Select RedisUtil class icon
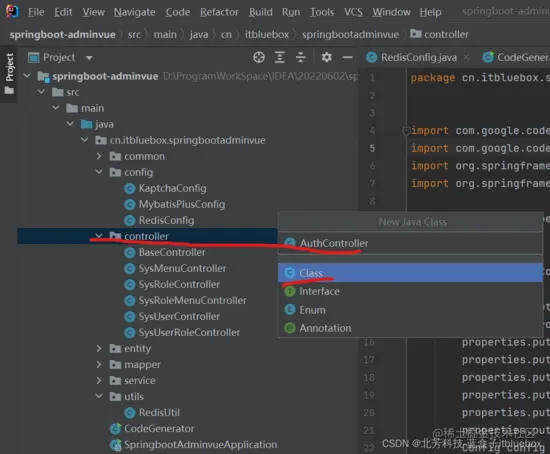This screenshot has width=550, height=454. coord(130,413)
